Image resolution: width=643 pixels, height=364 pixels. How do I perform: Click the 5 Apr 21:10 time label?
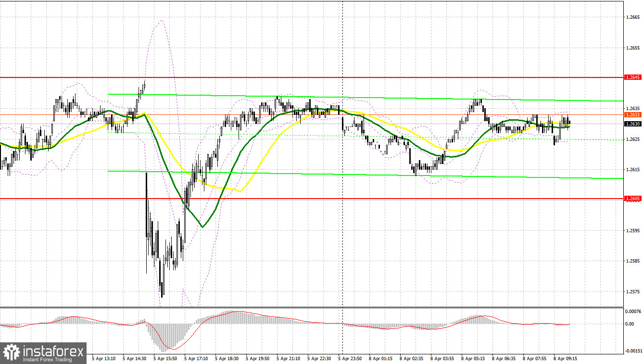pyautogui.click(x=289, y=358)
